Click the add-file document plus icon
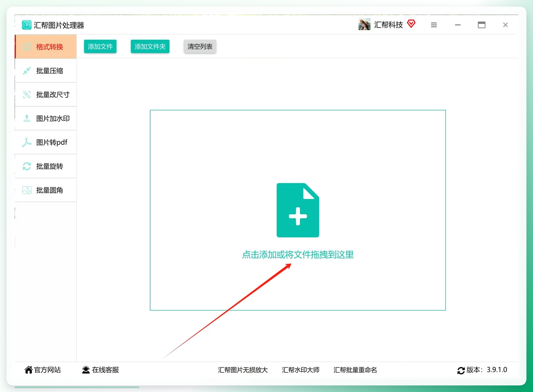 (x=298, y=210)
